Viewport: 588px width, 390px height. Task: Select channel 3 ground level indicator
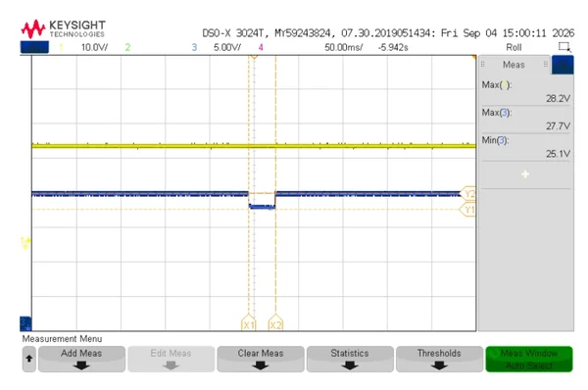[x=25, y=323]
